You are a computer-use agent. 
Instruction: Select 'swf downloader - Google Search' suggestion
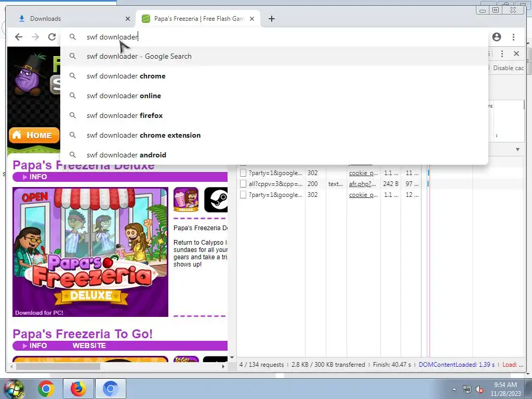pyautogui.click(x=274, y=56)
